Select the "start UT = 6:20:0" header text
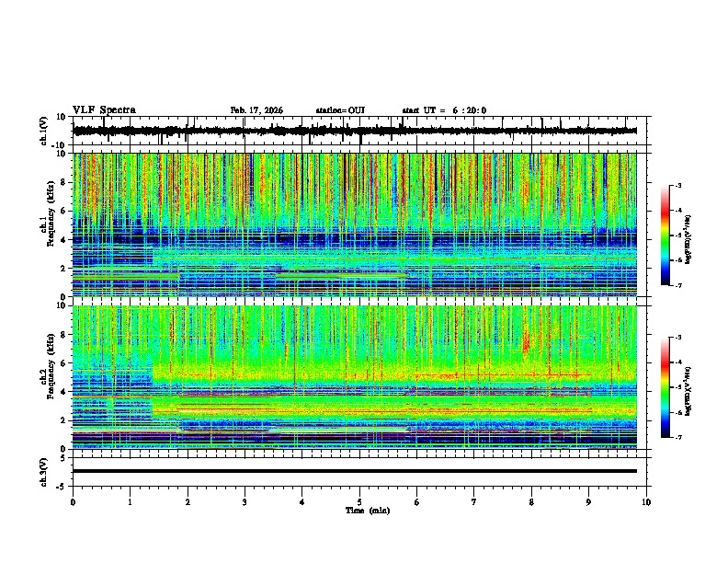 coord(444,110)
